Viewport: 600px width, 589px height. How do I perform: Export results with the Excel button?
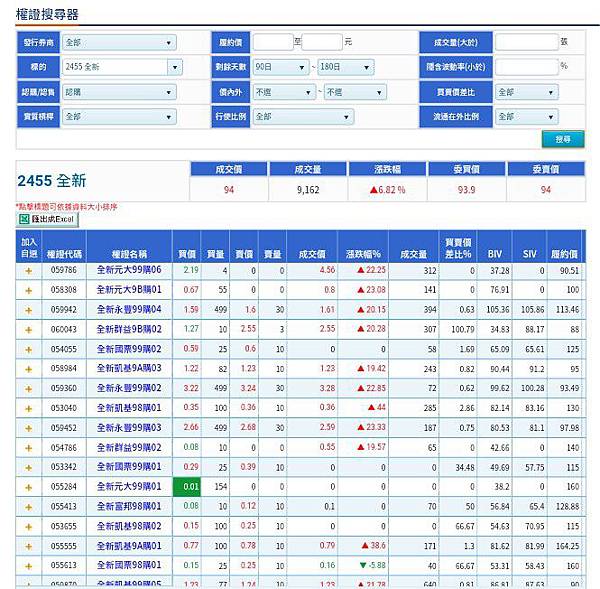click(47, 219)
